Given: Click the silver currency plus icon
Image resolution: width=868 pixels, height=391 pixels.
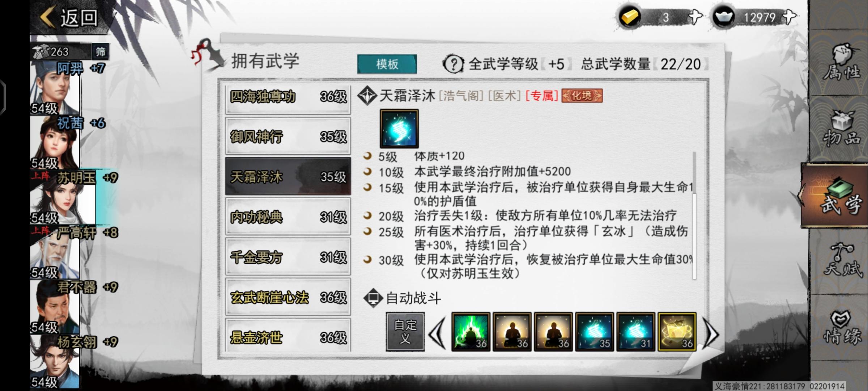Looking at the screenshot, I should 789,17.
